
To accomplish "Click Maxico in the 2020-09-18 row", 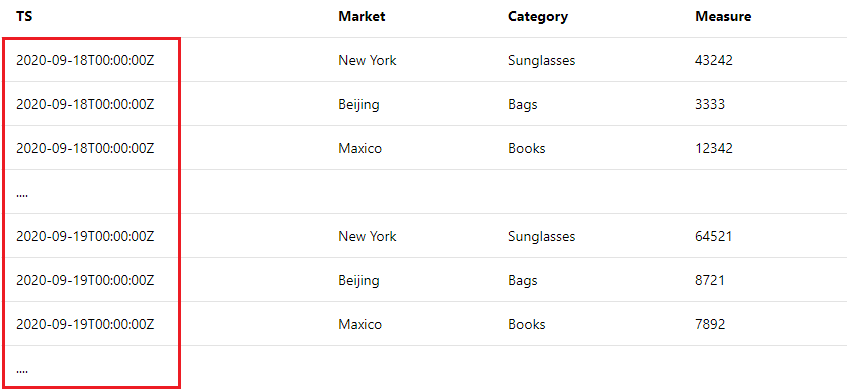I will [360, 148].
